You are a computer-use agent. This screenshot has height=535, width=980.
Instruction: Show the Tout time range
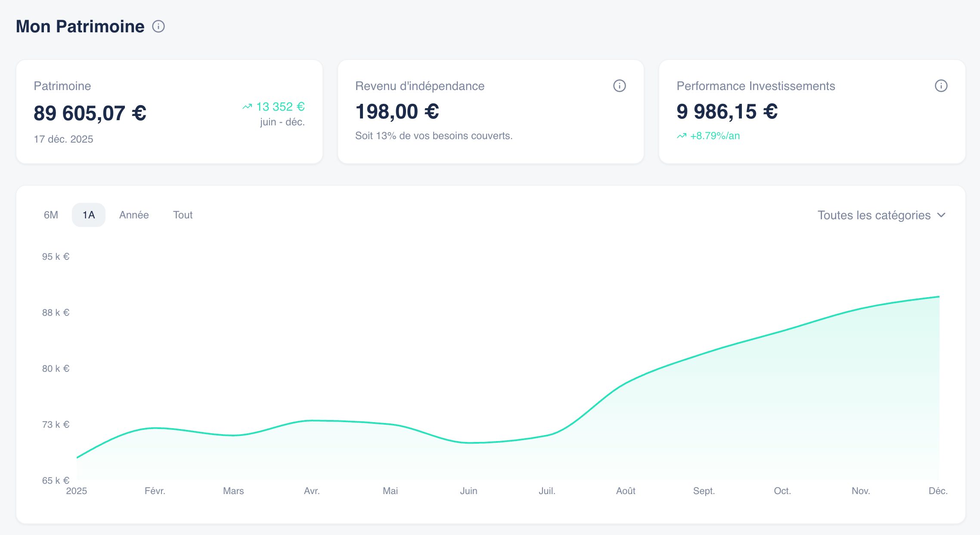click(183, 215)
